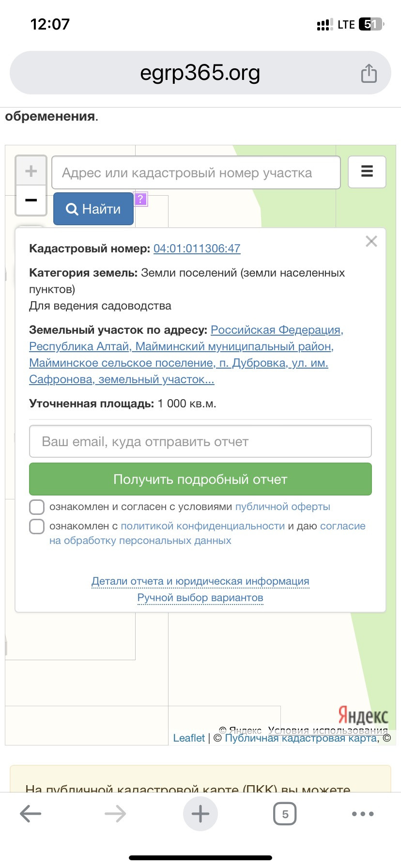Focus the address or cadastral number field
Viewport: 401px width, 868px height.
pos(196,172)
